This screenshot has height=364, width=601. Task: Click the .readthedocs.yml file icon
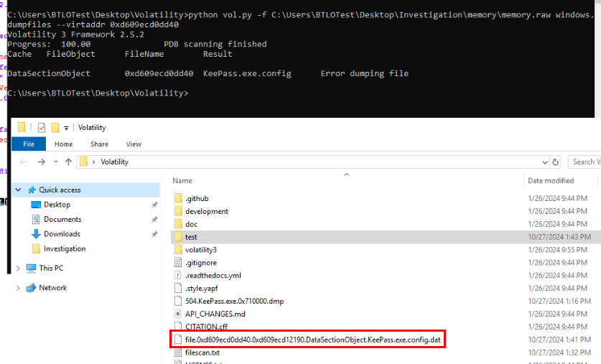[x=178, y=275]
